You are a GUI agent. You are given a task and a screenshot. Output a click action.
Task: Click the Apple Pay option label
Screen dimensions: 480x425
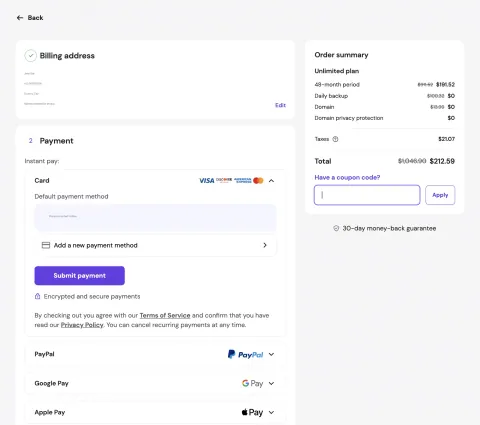[50, 412]
